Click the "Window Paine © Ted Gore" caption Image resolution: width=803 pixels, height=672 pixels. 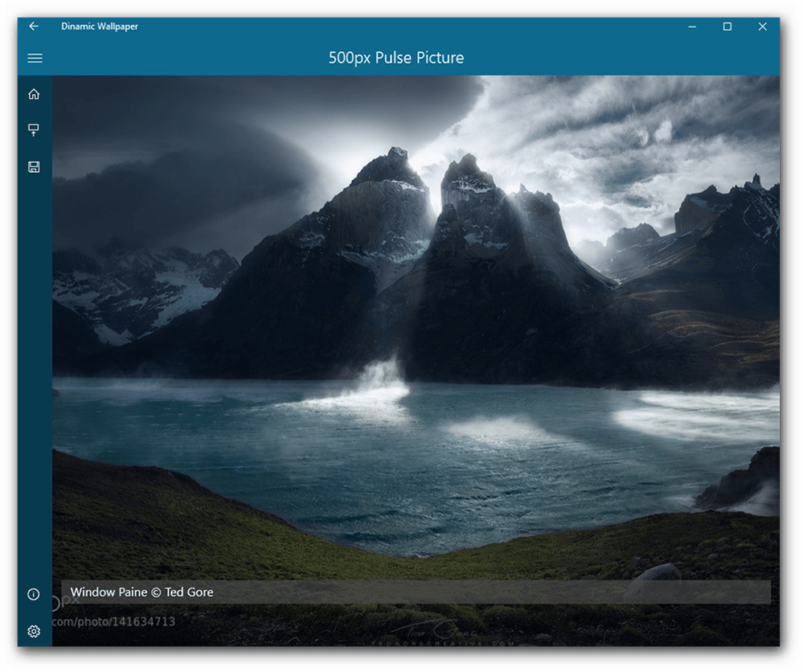coord(142,592)
